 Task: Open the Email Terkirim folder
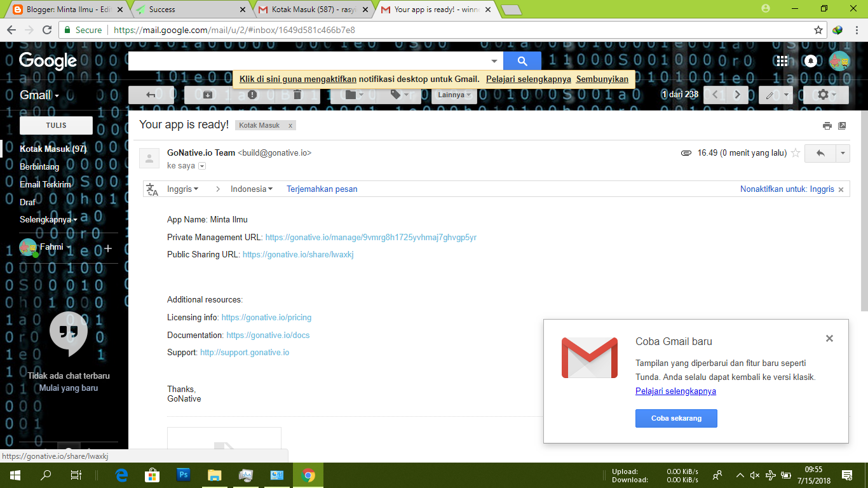pos(45,184)
